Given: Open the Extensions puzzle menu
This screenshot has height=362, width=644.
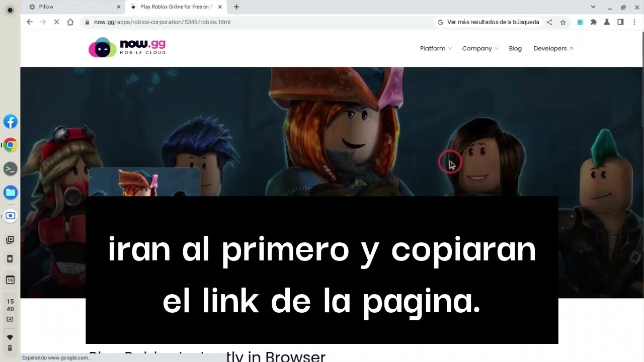Looking at the screenshot, I should pyautogui.click(x=594, y=22).
